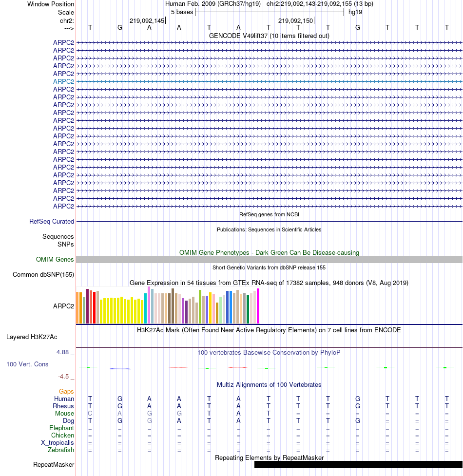The width and height of the screenshot is (463, 476).
Task: Open 100 vertebrates Basewise Conservation by PhyloP title
Action: point(269,353)
